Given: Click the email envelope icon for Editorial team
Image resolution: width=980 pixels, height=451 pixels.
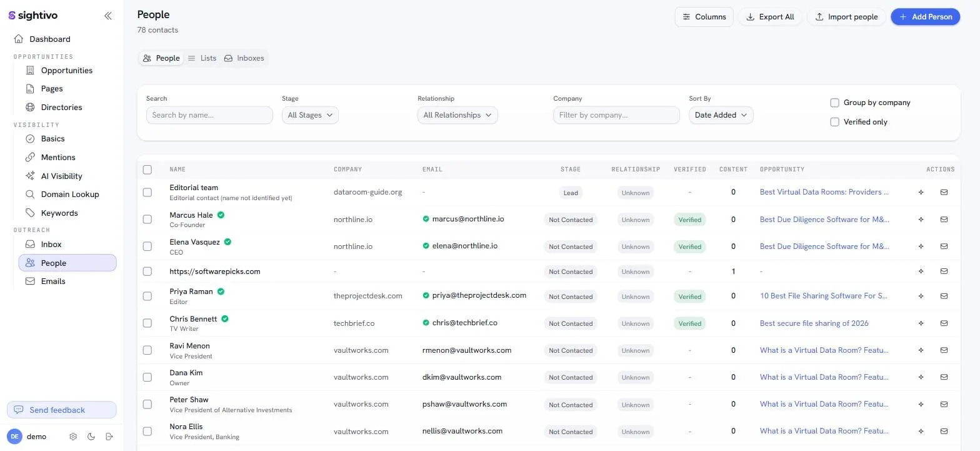Looking at the screenshot, I should click(x=944, y=193).
